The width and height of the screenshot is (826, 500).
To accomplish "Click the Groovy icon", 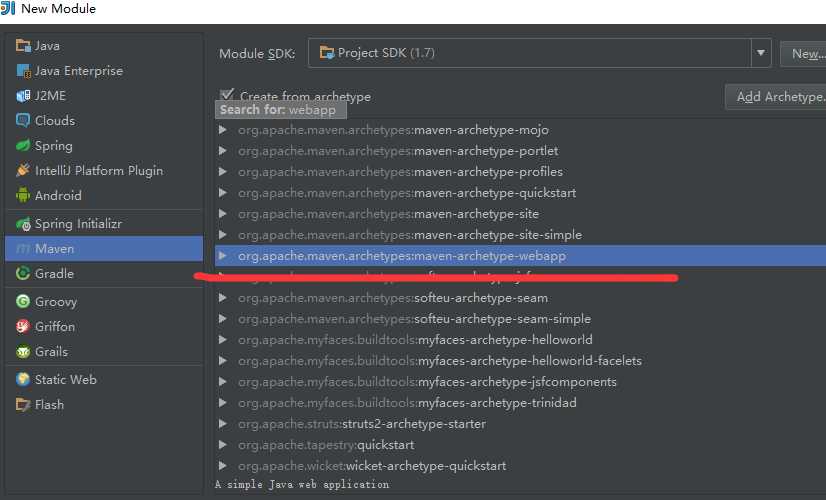I will point(23,301).
